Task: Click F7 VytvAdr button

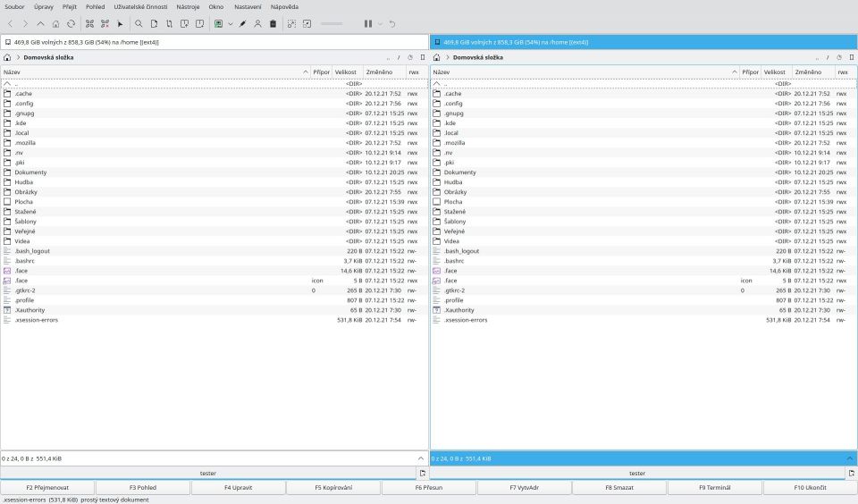Action: (x=525, y=488)
